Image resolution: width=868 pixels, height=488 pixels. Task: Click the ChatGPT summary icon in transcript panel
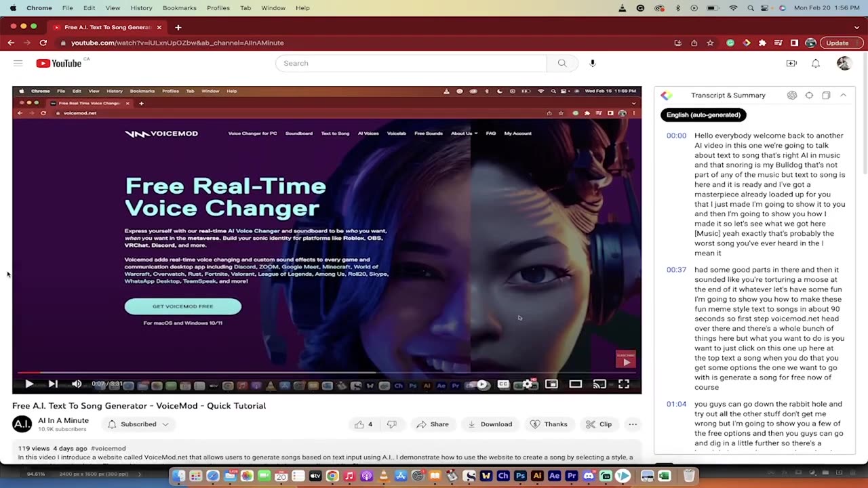792,96
